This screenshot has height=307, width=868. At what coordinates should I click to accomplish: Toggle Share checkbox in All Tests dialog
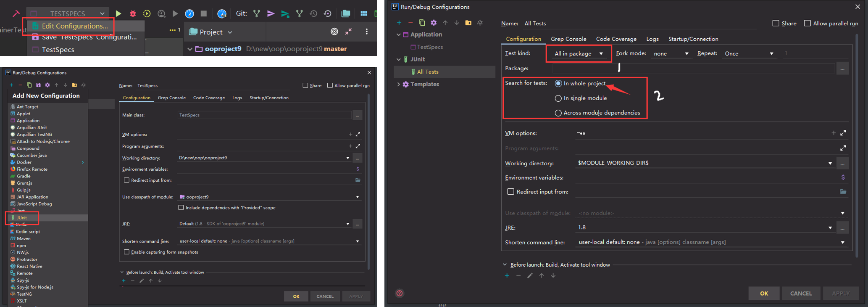776,23
